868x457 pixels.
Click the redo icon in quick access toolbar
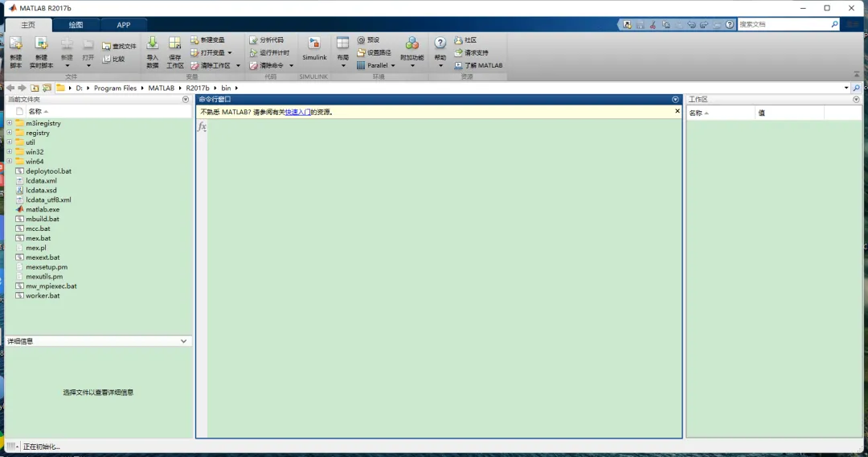pos(704,24)
